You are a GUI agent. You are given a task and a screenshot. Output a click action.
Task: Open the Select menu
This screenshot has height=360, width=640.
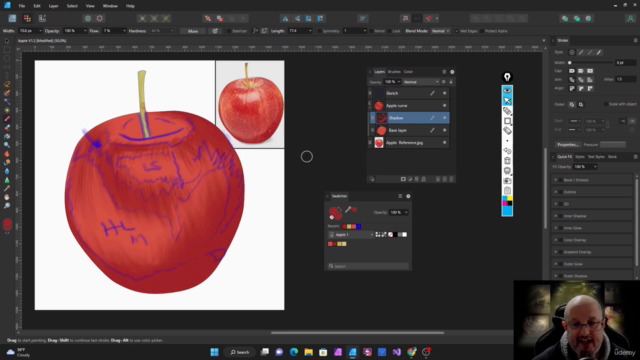click(72, 6)
